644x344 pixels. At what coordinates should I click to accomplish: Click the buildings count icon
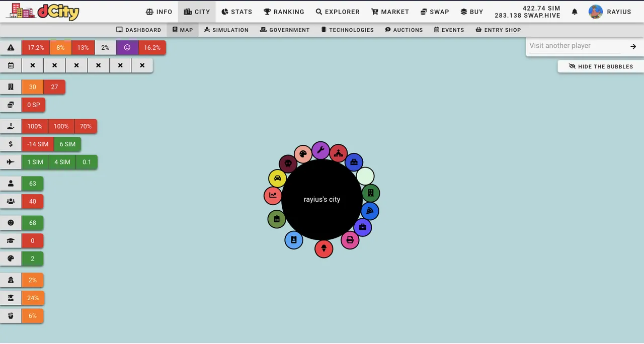click(11, 87)
